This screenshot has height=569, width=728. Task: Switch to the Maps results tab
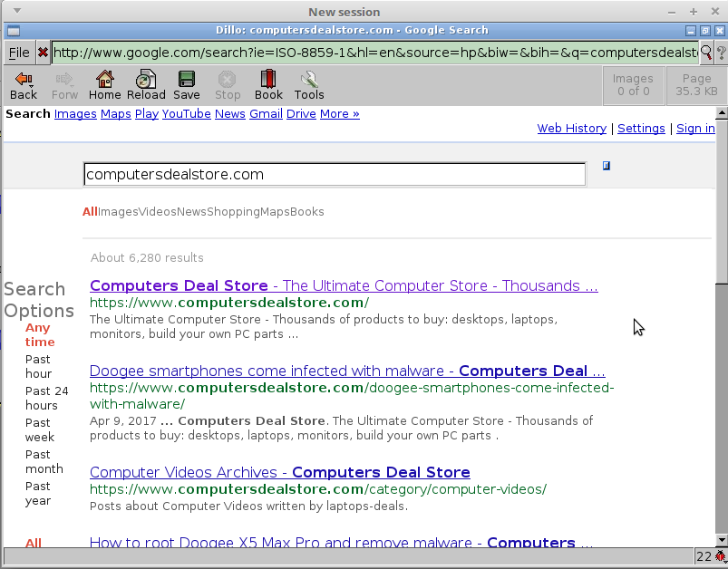(x=275, y=212)
